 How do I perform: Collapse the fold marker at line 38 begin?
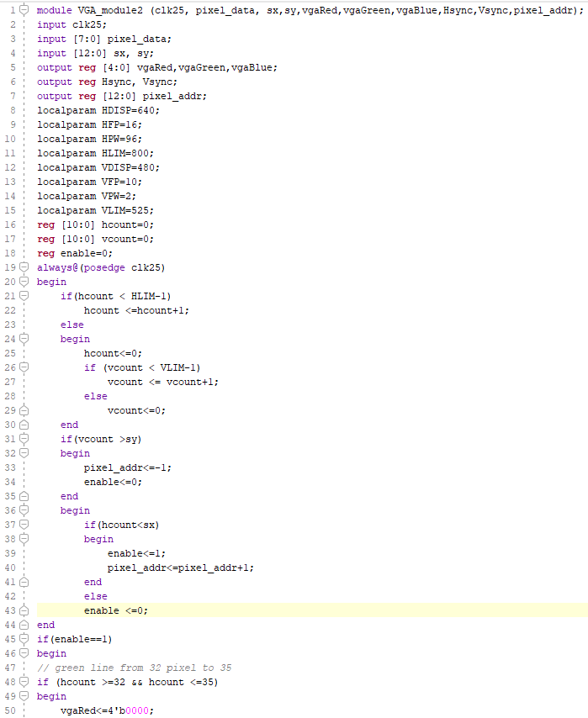24,538
